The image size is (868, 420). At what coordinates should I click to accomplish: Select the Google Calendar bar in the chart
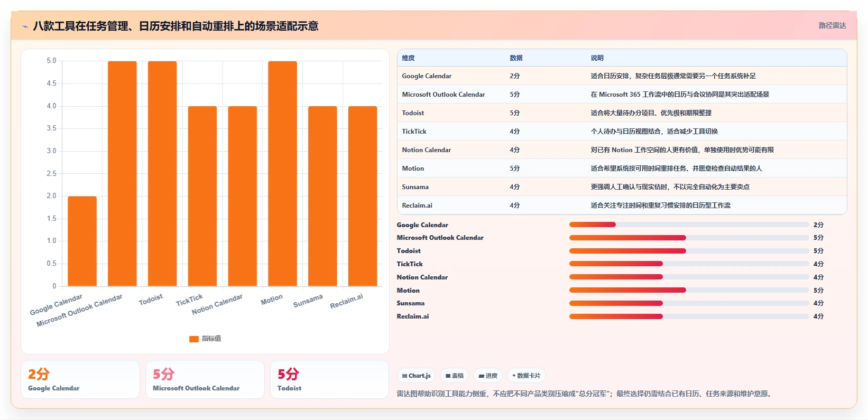tap(82, 241)
